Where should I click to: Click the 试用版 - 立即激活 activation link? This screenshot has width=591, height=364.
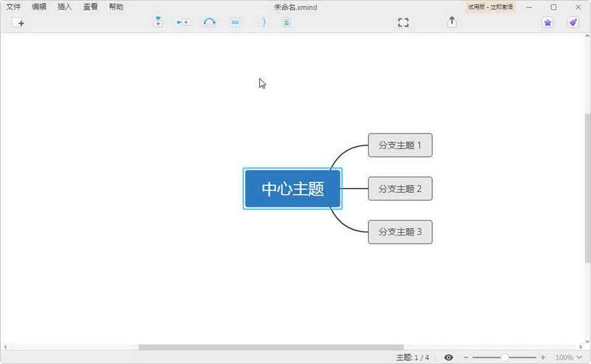[490, 7]
